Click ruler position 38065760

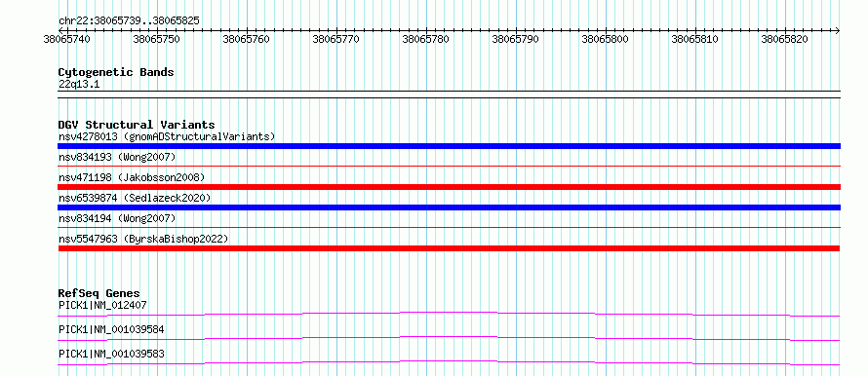click(x=247, y=39)
